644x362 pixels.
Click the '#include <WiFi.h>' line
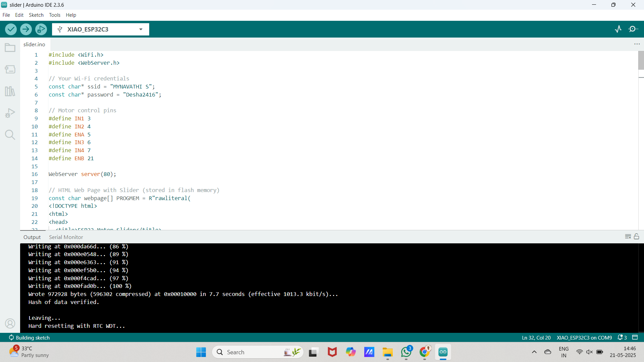pos(76,55)
